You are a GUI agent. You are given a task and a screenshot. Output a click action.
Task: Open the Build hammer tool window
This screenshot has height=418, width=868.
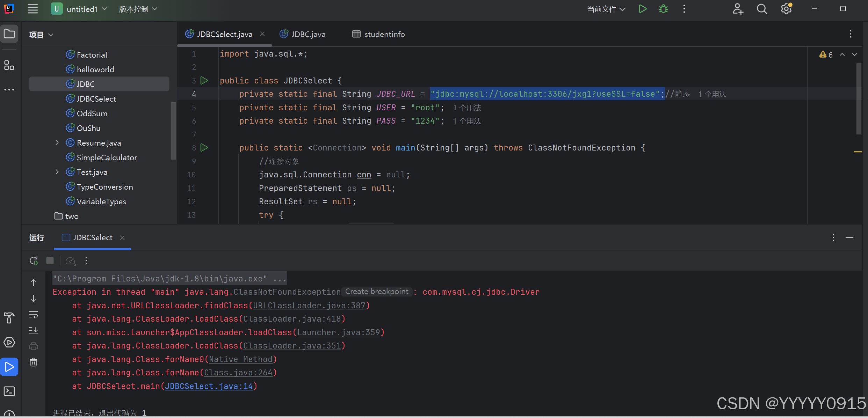coord(9,318)
